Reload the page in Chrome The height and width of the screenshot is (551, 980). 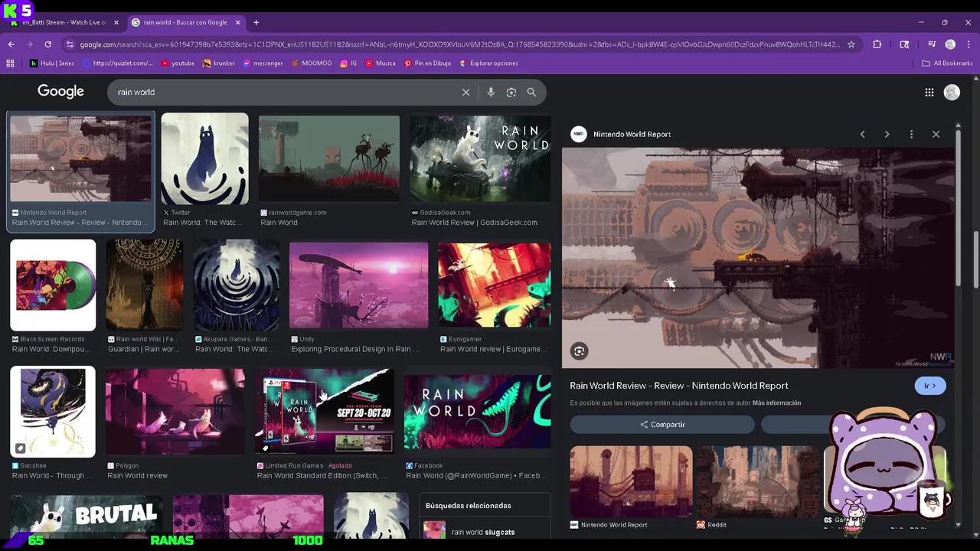pos(47,44)
